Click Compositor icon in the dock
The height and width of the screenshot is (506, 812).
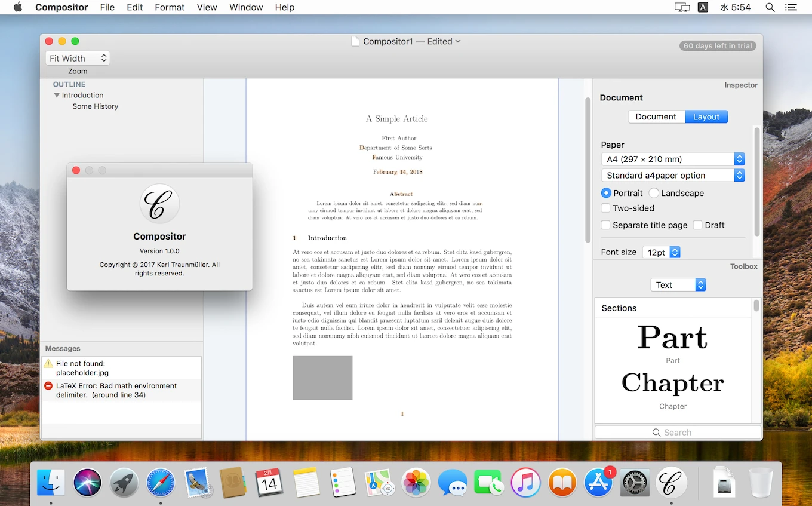click(671, 482)
